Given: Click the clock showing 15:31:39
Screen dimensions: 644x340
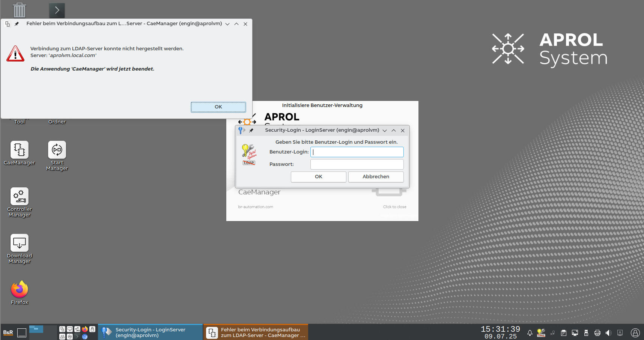Looking at the screenshot, I should click(501, 329).
